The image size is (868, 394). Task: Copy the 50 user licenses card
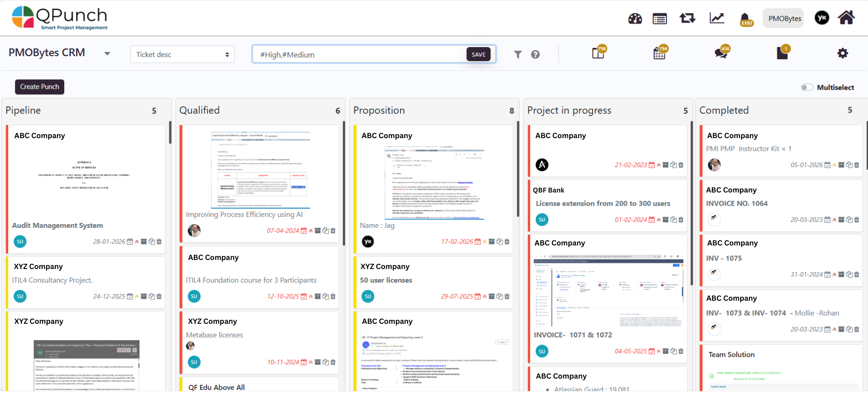click(499, 297)
